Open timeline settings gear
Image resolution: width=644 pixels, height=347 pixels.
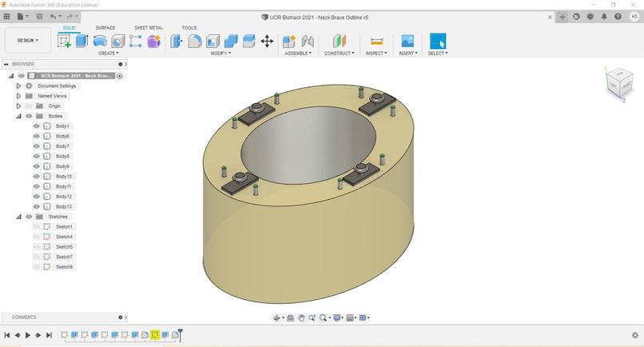coord(635,335)
